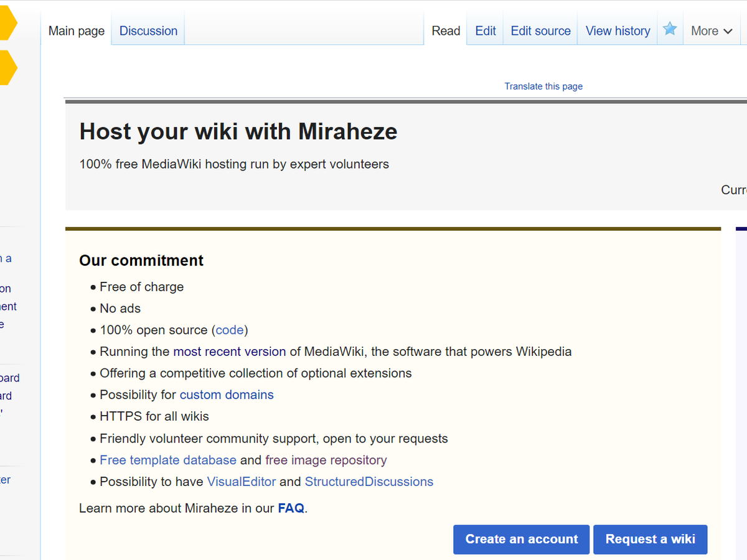This screenshot has width=747, height=560.
Task: Select the Main page tab
Action: (x=77, y=31)
